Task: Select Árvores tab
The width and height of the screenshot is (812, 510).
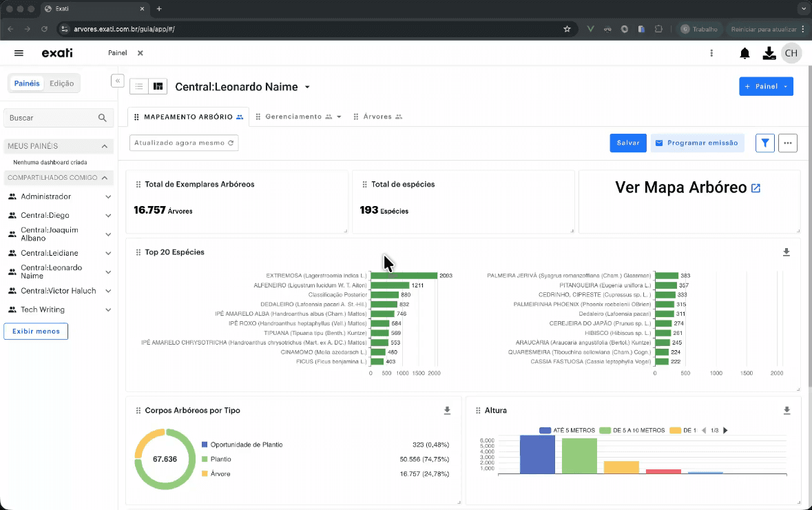Action: (x=377, y=117)
